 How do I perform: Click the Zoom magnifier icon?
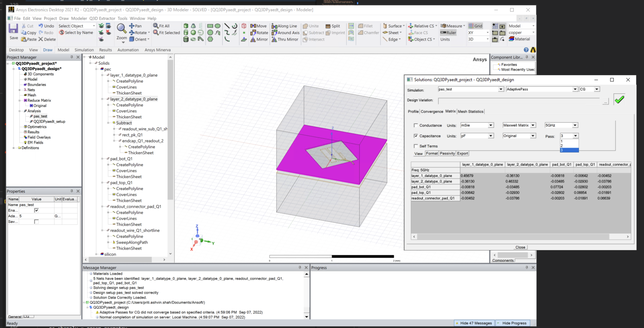(122, 28)
